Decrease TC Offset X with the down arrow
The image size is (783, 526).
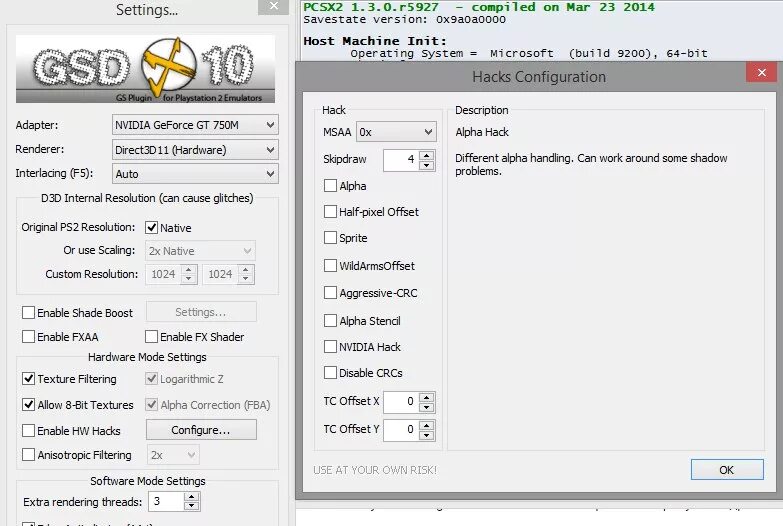426,408
